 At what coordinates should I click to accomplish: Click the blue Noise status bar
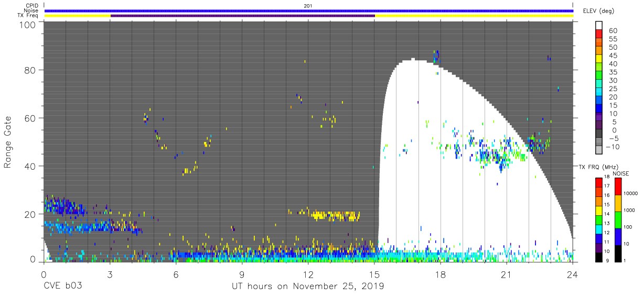click(x=309, y=10)
